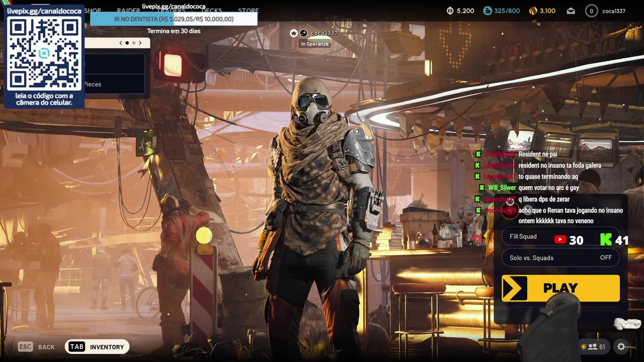
Task: Click the crown party-leader icon
Action: [x=294, y=33]
